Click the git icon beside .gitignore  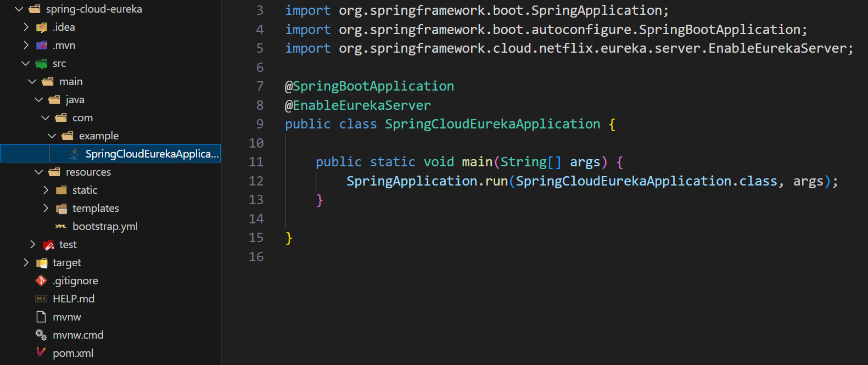tap(41, 281)
